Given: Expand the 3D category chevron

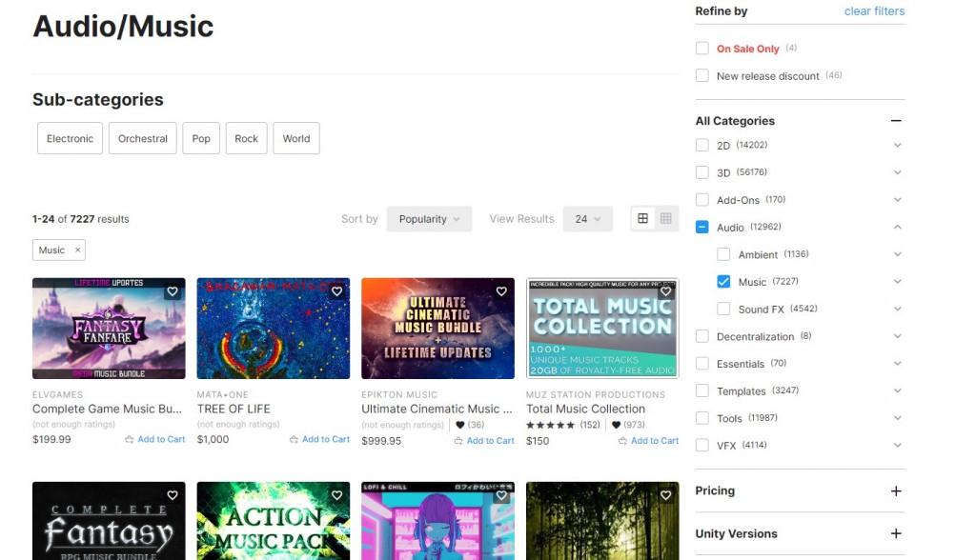Looking at the screenshot, I should tap(897, 172).
